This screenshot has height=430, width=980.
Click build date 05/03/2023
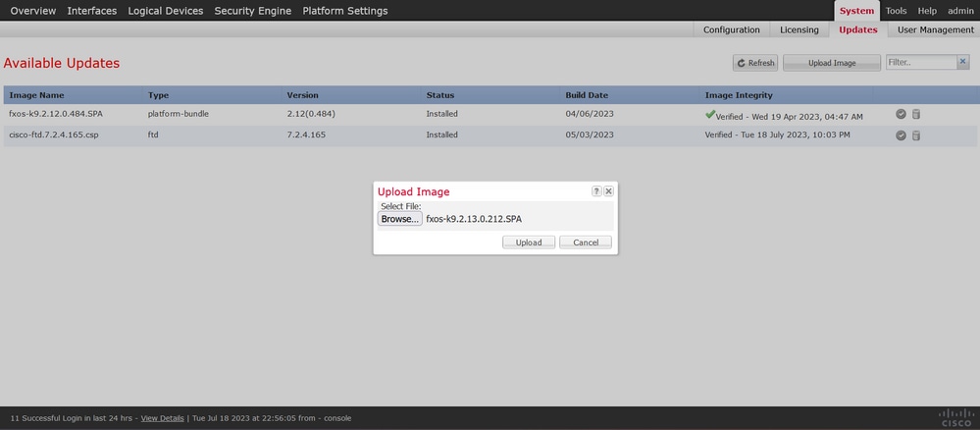coord(590,134)
